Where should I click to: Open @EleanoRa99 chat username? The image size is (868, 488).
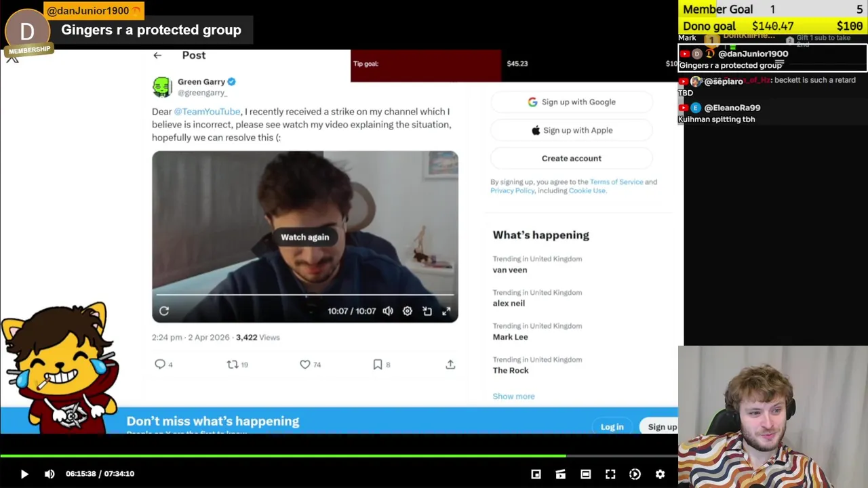[732, 108]
